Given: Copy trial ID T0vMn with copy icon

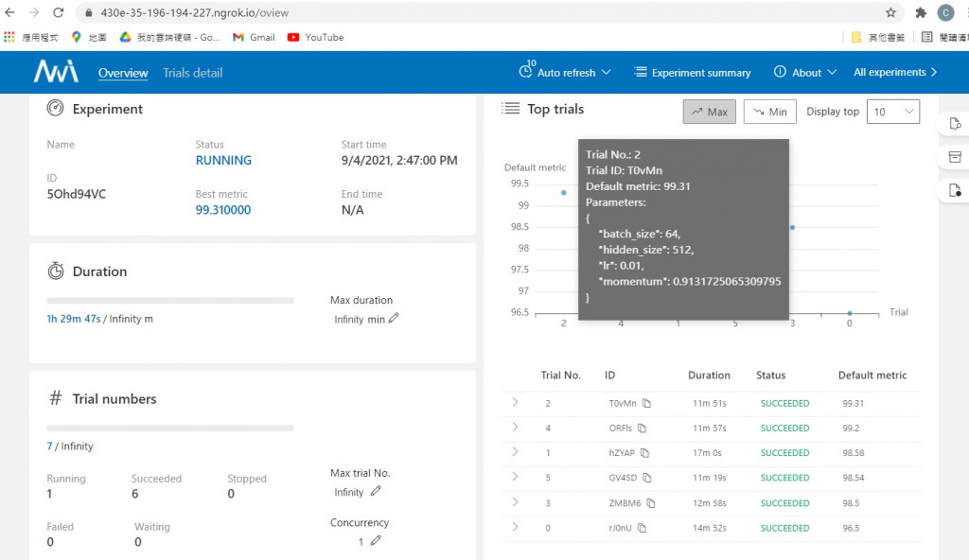Looking at the screenshot, I should click(646, 403).
